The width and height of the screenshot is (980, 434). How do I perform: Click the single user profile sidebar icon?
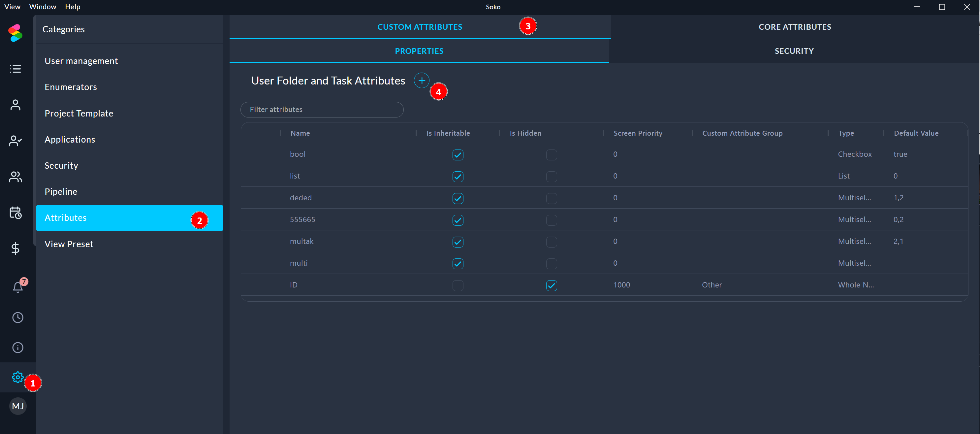click(15, 105)
